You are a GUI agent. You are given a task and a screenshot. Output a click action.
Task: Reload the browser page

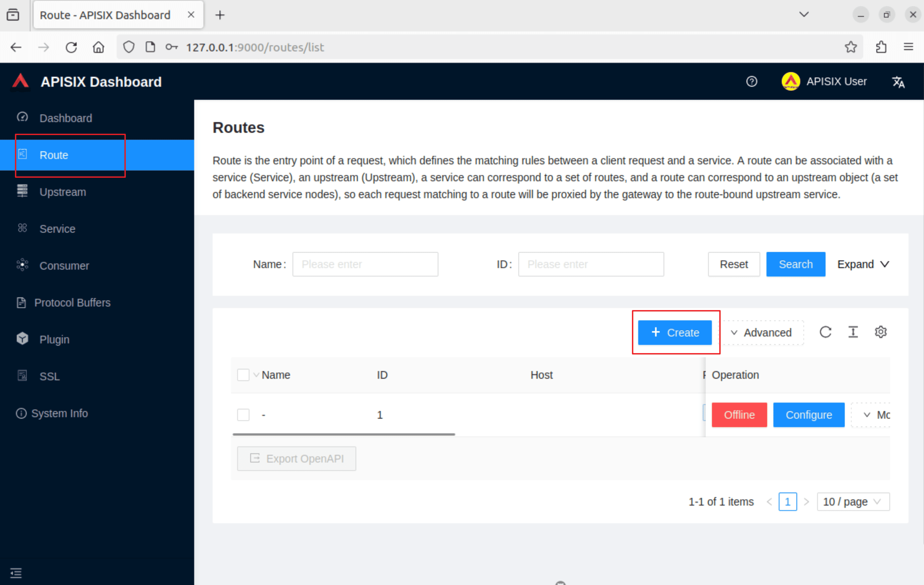point(71,47)
